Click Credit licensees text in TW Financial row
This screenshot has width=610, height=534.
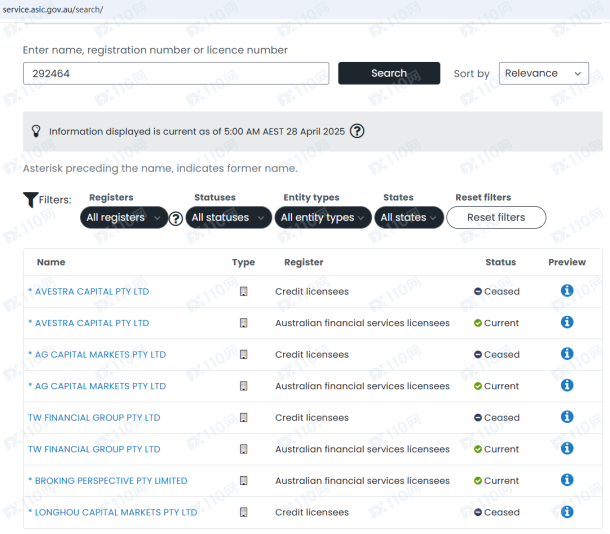click(312, 417)
